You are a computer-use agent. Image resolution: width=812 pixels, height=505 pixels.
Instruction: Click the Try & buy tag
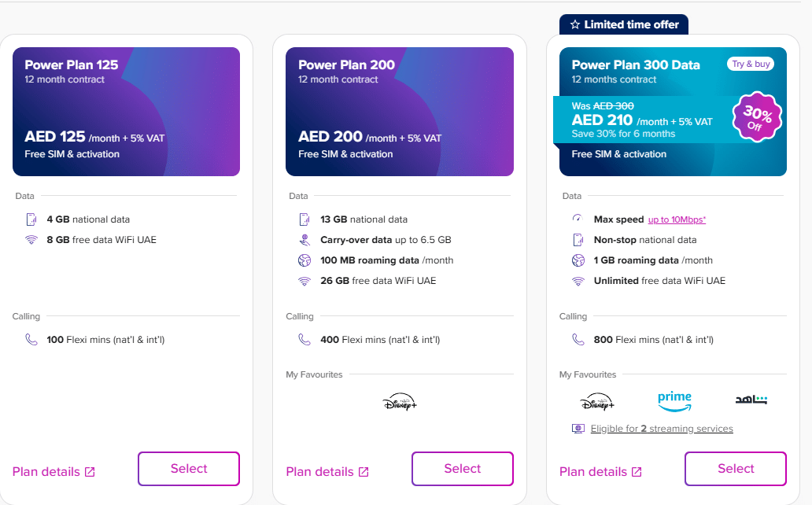(x=751, y=64)
